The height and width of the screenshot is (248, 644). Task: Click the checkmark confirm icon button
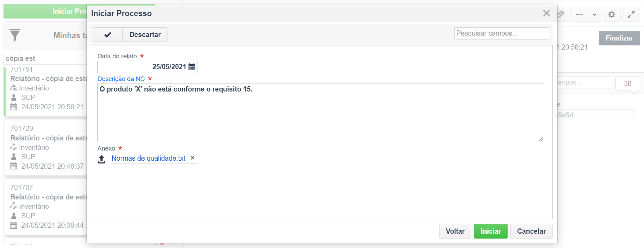pos(108,35)
